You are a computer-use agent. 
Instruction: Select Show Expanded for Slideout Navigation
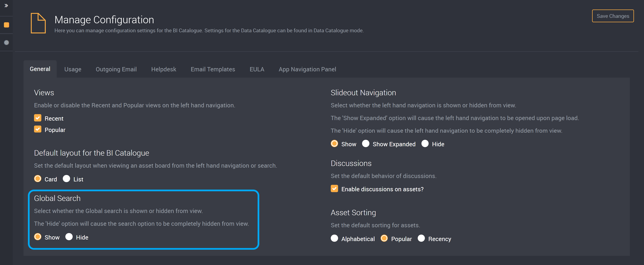[x=366, y=144]
